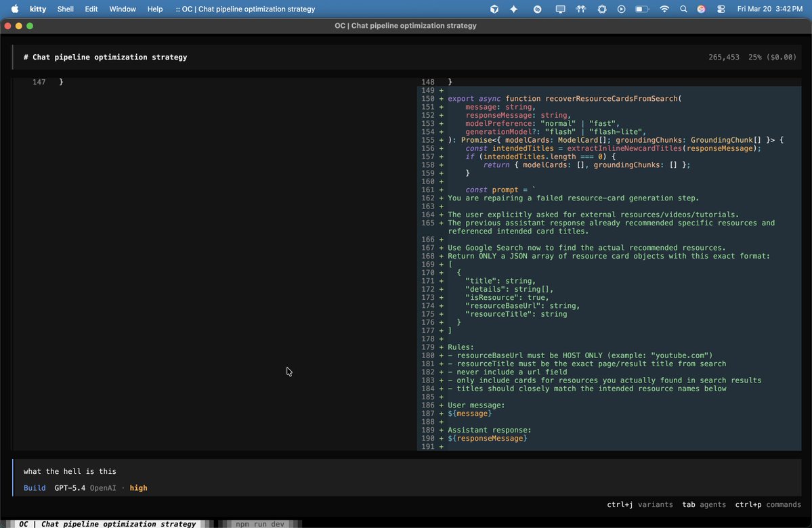Click the cube icon in menu bar

[x=494, y=9]
